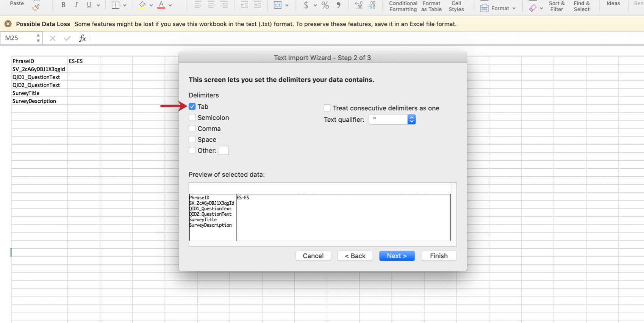
Task: Increase indent
Action: [x=258, y=5]
